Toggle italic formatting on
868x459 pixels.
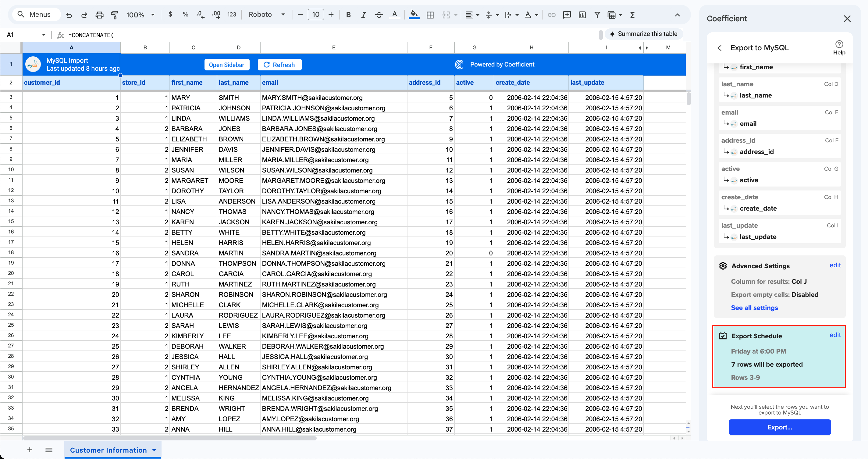(x=364, y=15)
